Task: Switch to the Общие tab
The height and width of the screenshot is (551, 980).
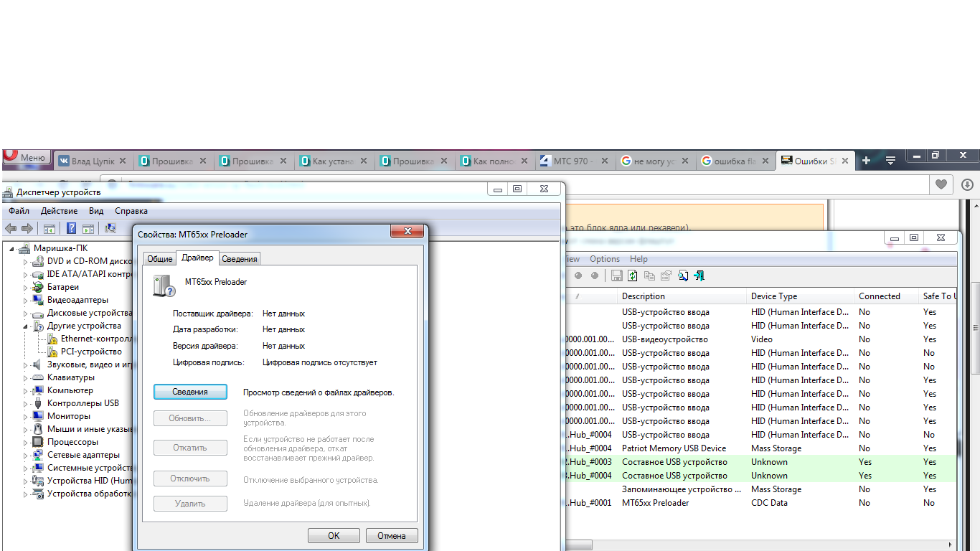Action: (160, 259)
